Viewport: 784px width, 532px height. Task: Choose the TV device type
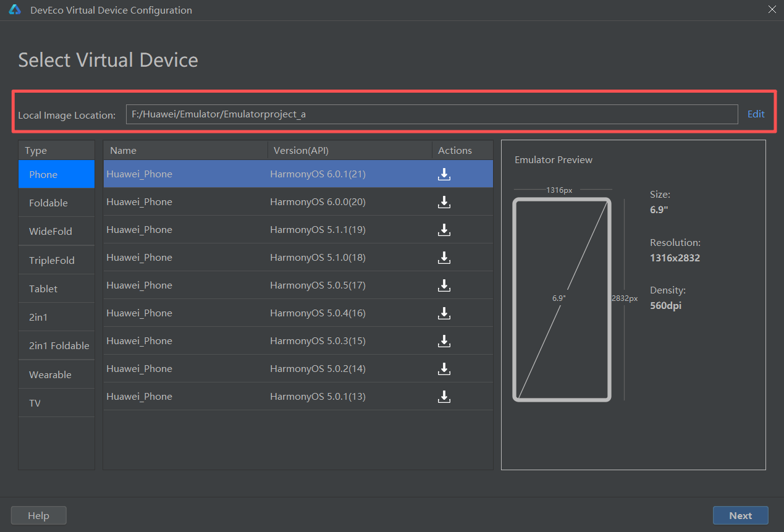tap(56, 403)
